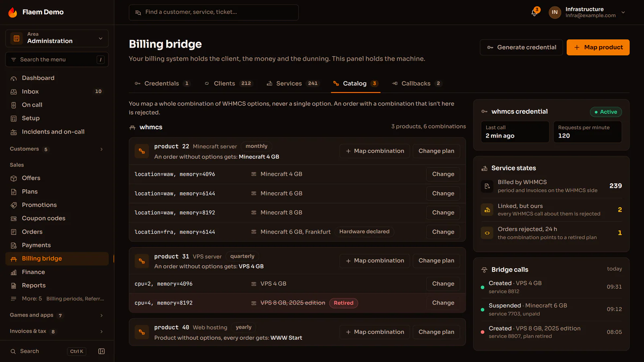644x362 pixels.
Task: Open Inbox in the sidebar
Action: 57,91
